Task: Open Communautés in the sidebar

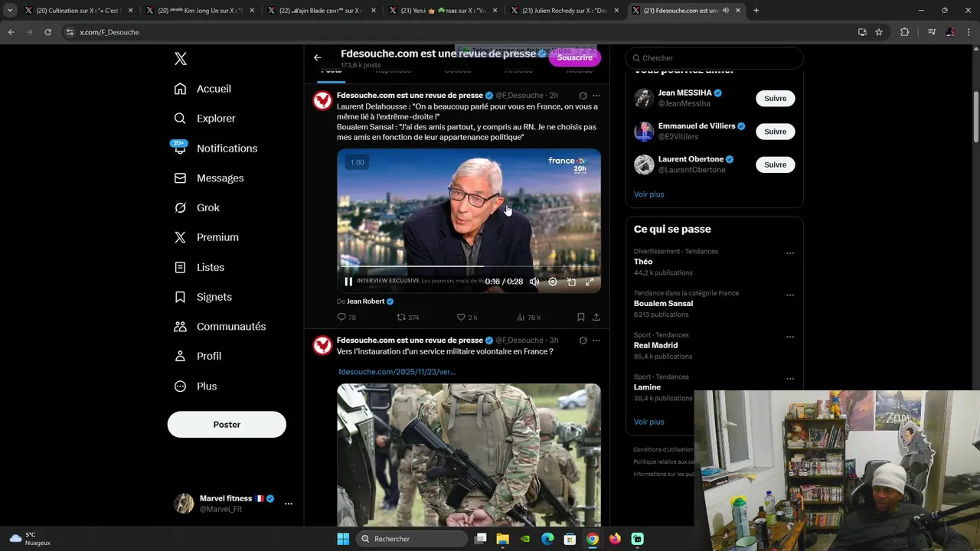Action: point(220,326)
